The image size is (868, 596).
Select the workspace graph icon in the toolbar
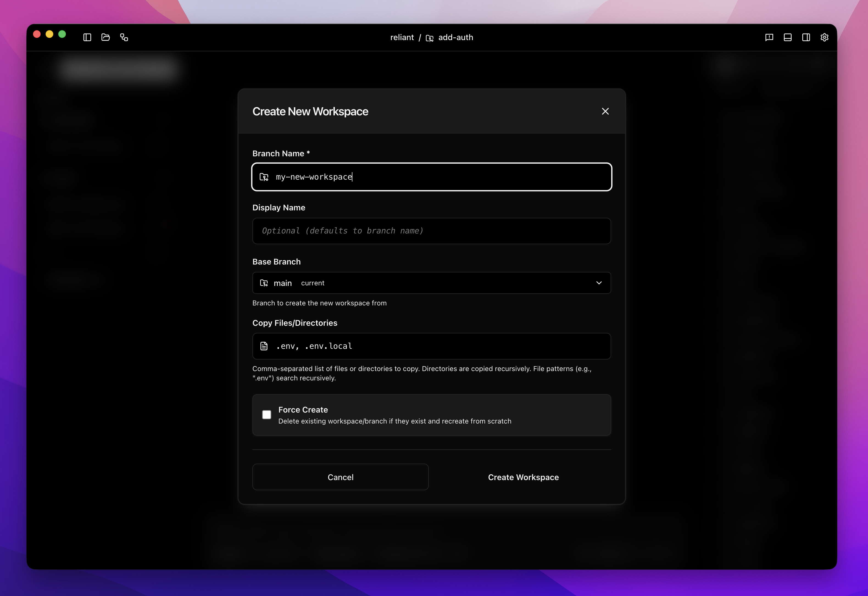tap(124, 37)
